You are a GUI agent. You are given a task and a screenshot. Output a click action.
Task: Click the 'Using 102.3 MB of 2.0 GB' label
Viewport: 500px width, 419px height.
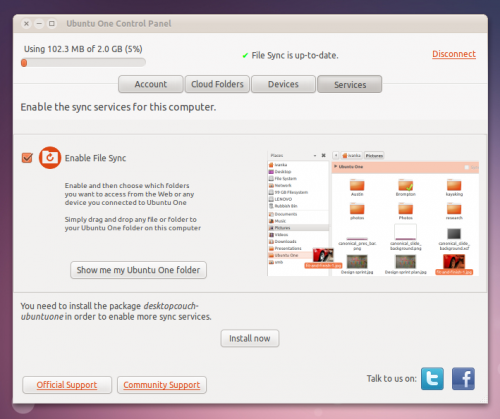83,49
